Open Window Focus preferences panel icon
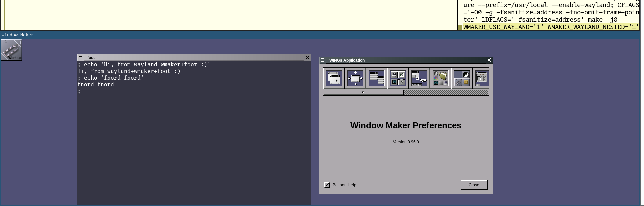This screenshot has width=644, height=206. (334, 78)
